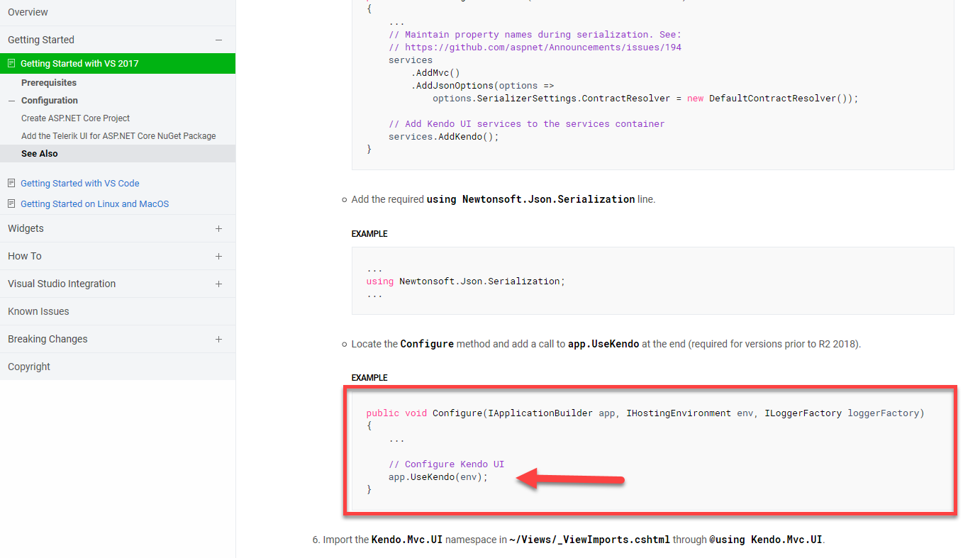Click the "// Maintain property names during serialization" comment
This screenshot has height=558, width=980.
[535, 35]
